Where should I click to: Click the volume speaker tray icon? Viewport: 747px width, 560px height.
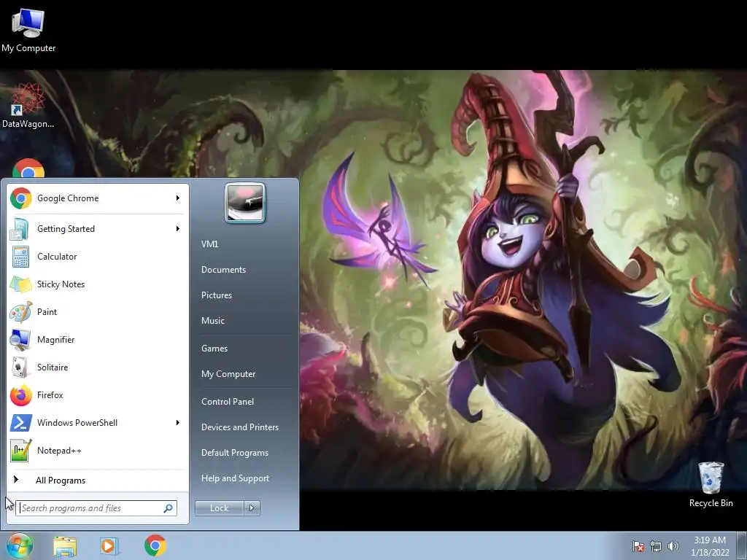[673, 546]
